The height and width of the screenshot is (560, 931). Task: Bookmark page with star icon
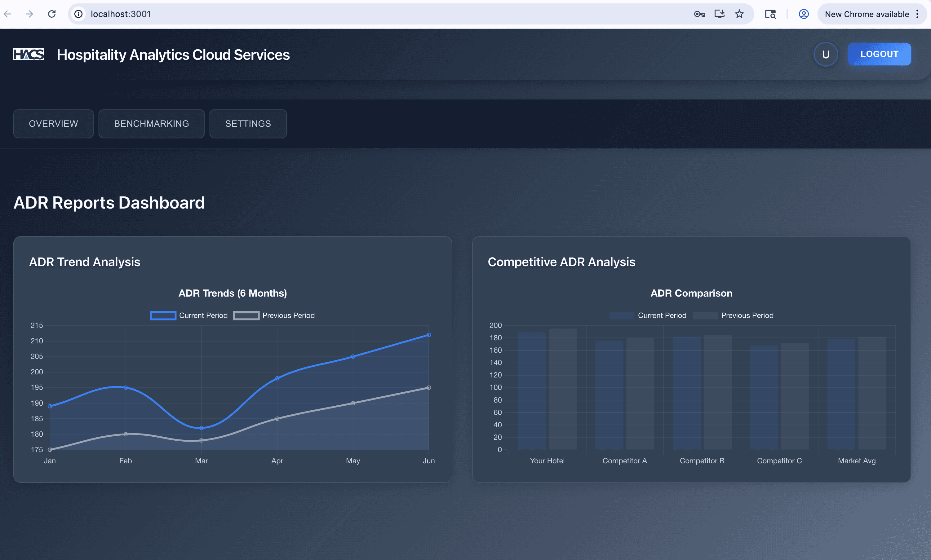(x=739, y=14)
